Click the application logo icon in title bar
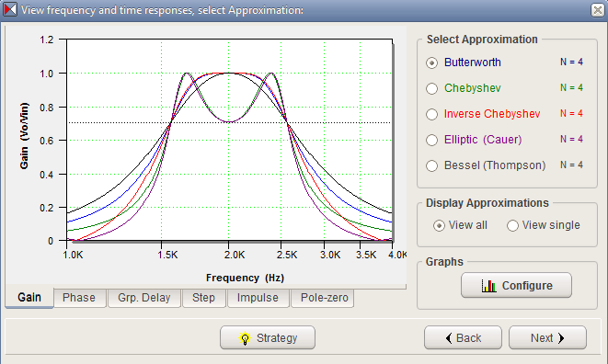608x364 pixels. [10, 9]
